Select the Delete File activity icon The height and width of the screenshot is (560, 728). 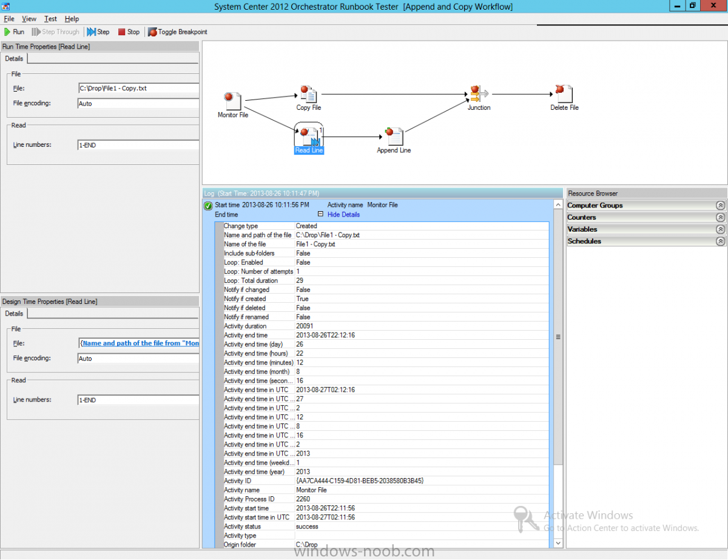tap(564, 94)
